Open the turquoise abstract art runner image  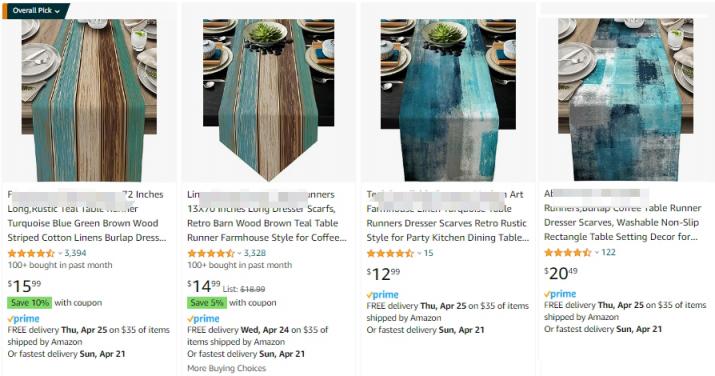pos(448,100)
